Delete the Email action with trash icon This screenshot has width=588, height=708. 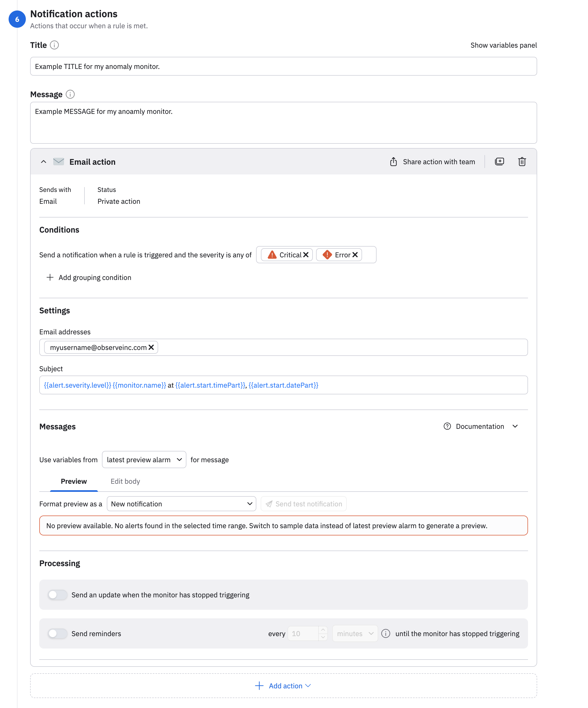522,162
